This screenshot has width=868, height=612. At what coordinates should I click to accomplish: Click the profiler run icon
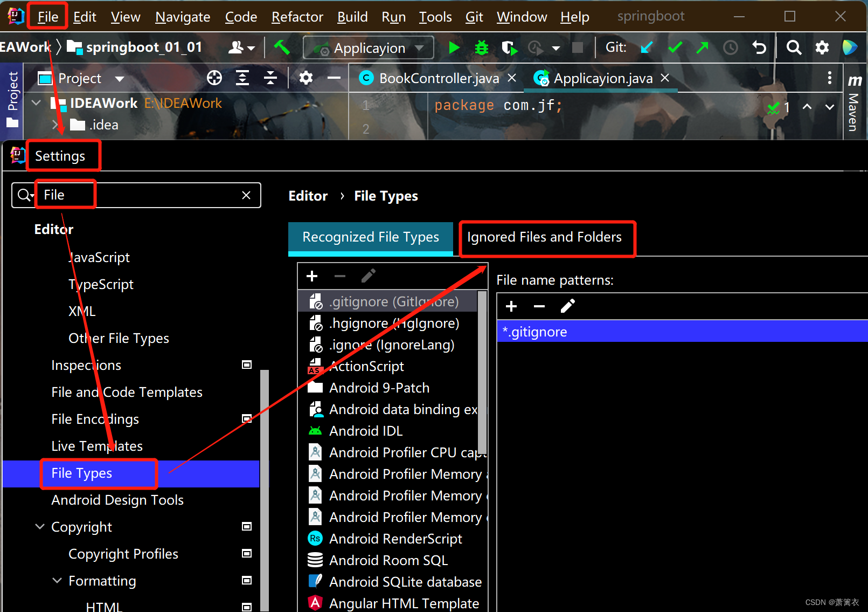pyautogui.click(x=536, y=48)
